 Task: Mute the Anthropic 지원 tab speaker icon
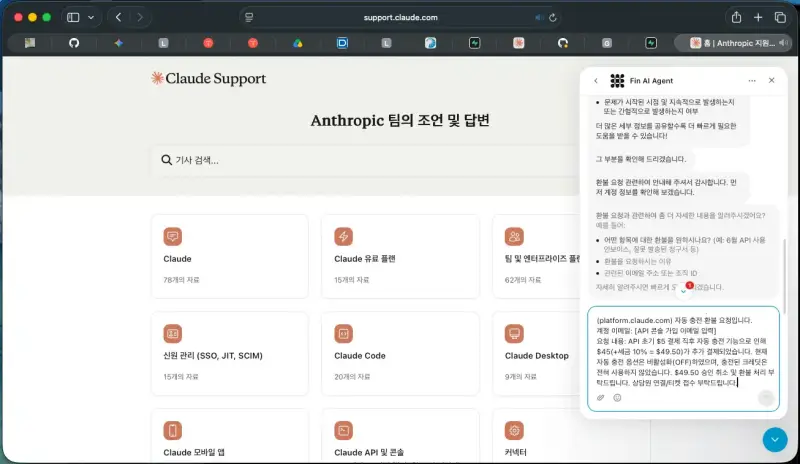coord(783,43)
